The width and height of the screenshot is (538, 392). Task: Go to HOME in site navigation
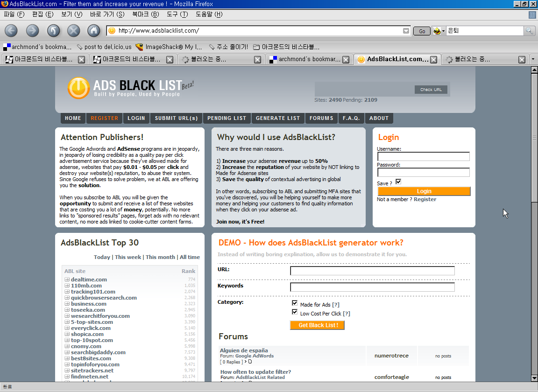click(x=73, y=118)
